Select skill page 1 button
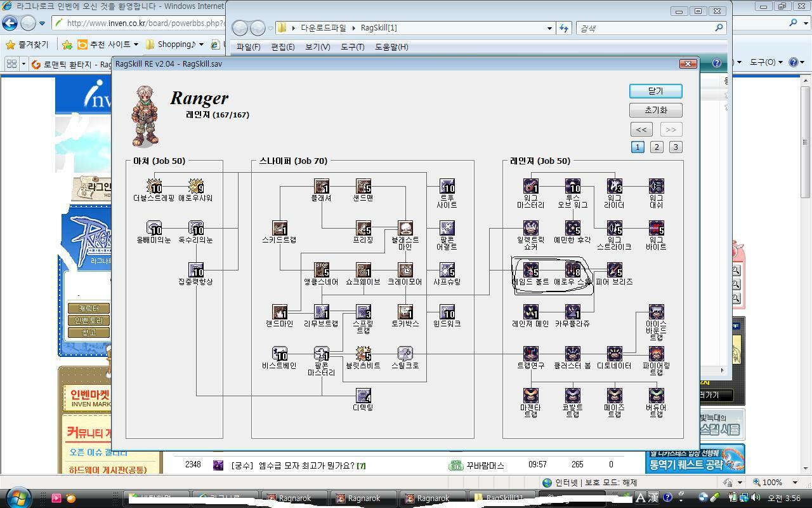 638,147
